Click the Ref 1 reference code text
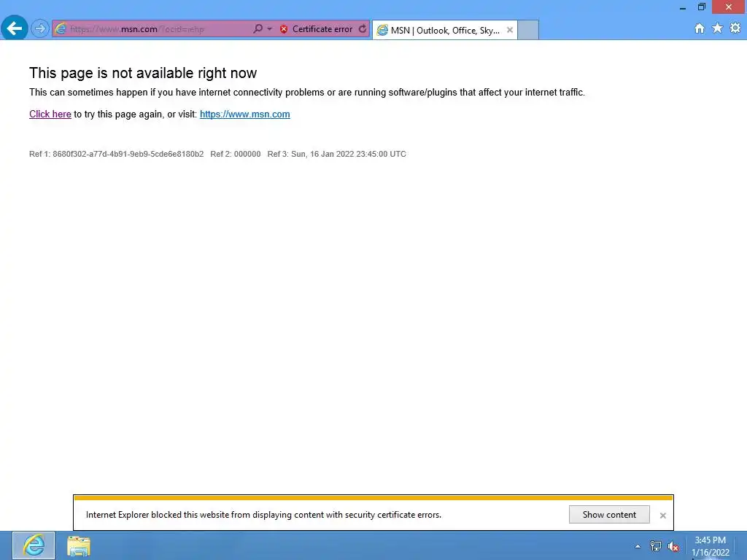The height and width of the screenshot is (560, 747). pyautogui.click(x=116, y=155)
